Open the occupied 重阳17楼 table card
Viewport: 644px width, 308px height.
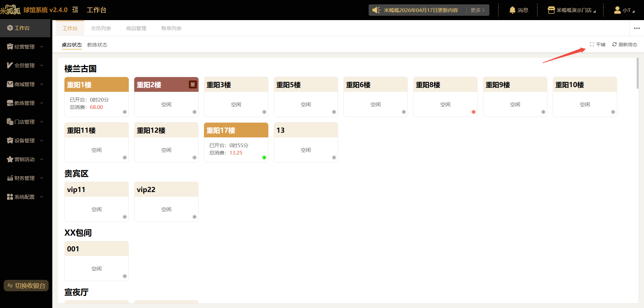click(236, 142)
